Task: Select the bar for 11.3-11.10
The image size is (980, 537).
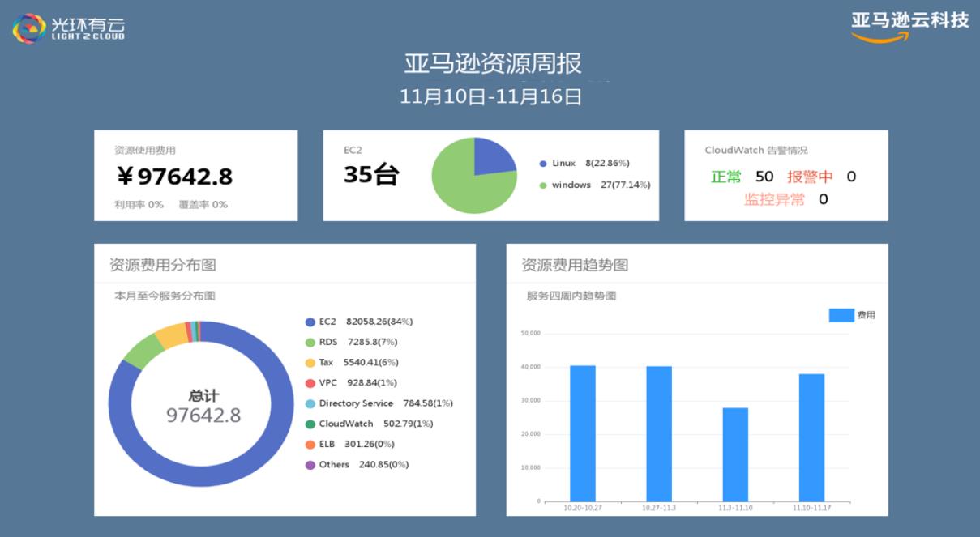Action: 735,454
